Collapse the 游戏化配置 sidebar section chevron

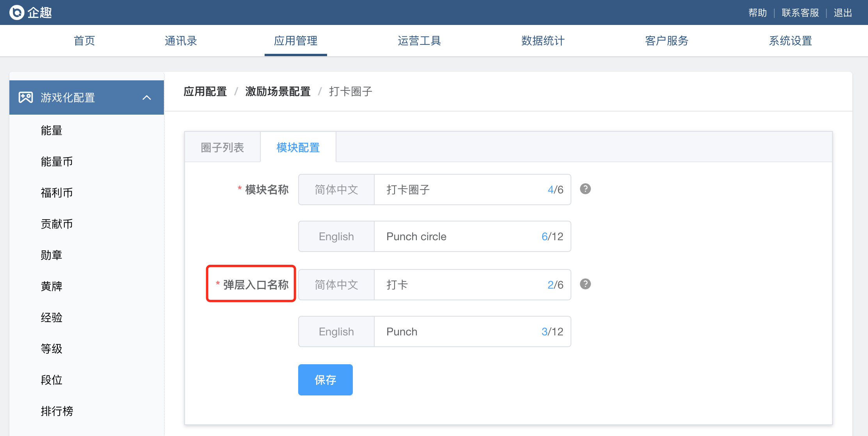(147, 97)
